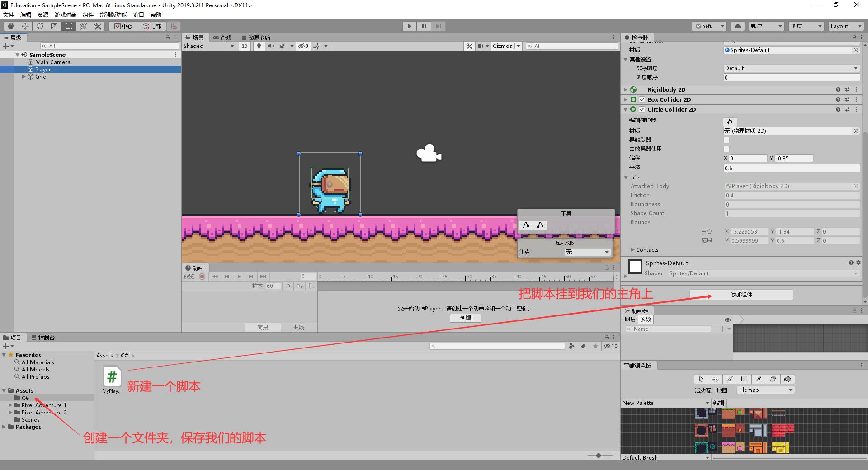Click the Play button to run game
868x470 pixels.
(409, 26)
